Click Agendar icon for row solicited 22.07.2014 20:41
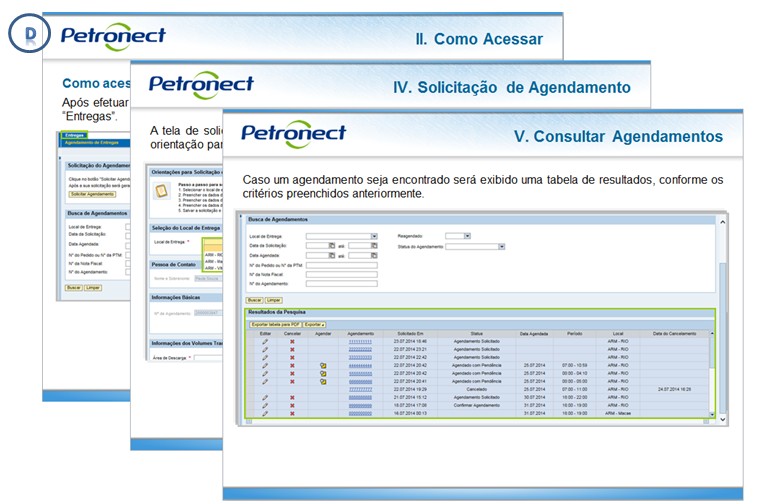Image resolution: width=762 pixels, height=504 pixels. pyautogui.click(x=323, y=382)
